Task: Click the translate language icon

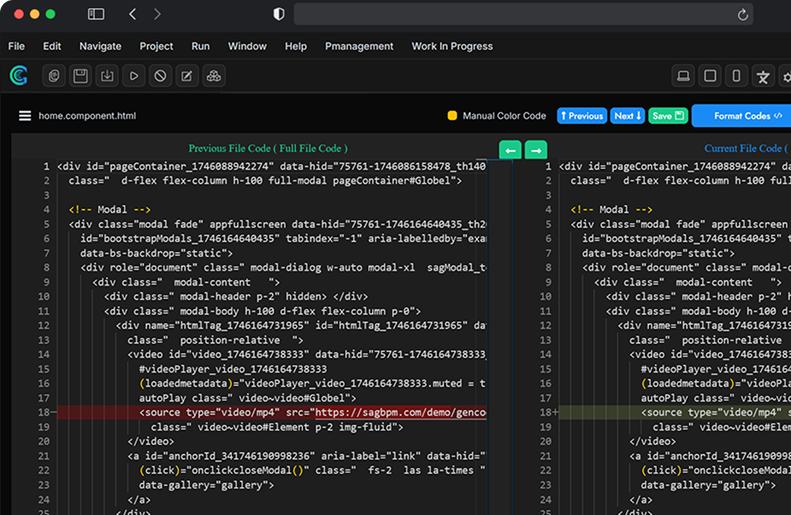Action: click(763, 76)
